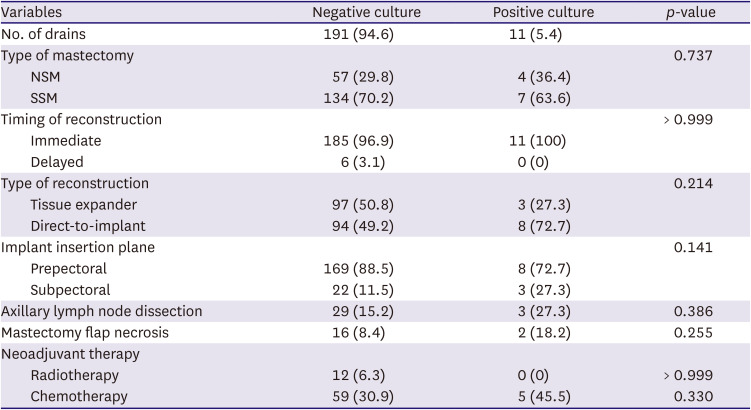Screen dimensions: 751x410
Task: Click the Positive culture column header
Action: (x=544, y=13)
